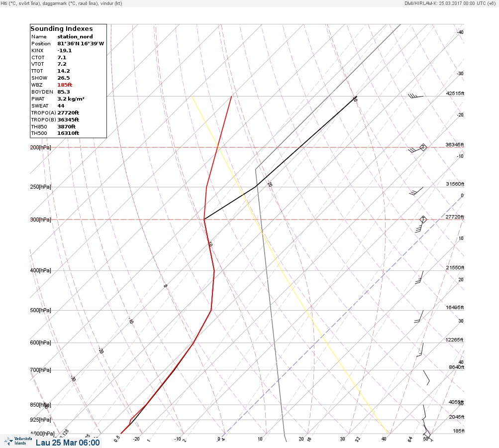Click the 8640ft altitude label

457,367
